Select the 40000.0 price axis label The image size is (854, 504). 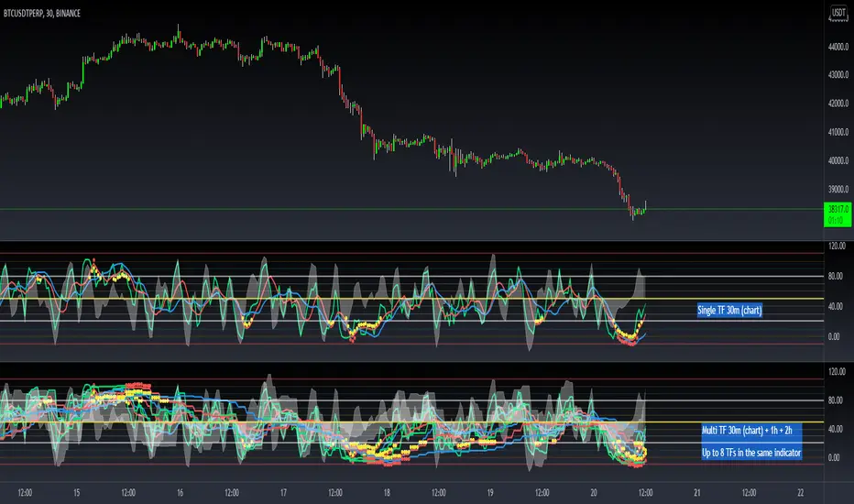coord(838,160)
